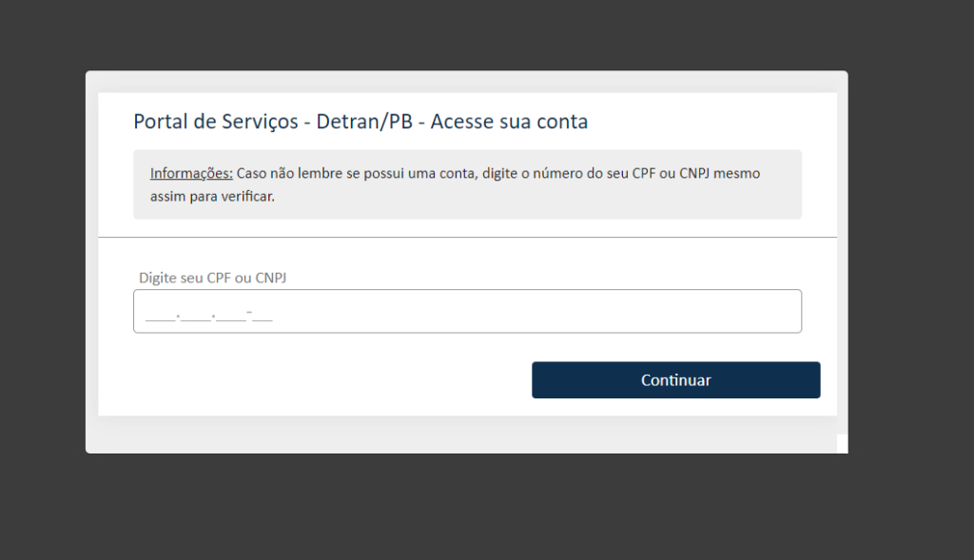Image resolution: width=974 pixels, height=560 pixels.
Task: Click the "Digite seu CPF ou CNPJ" label
Action: [x=213, y=278]
